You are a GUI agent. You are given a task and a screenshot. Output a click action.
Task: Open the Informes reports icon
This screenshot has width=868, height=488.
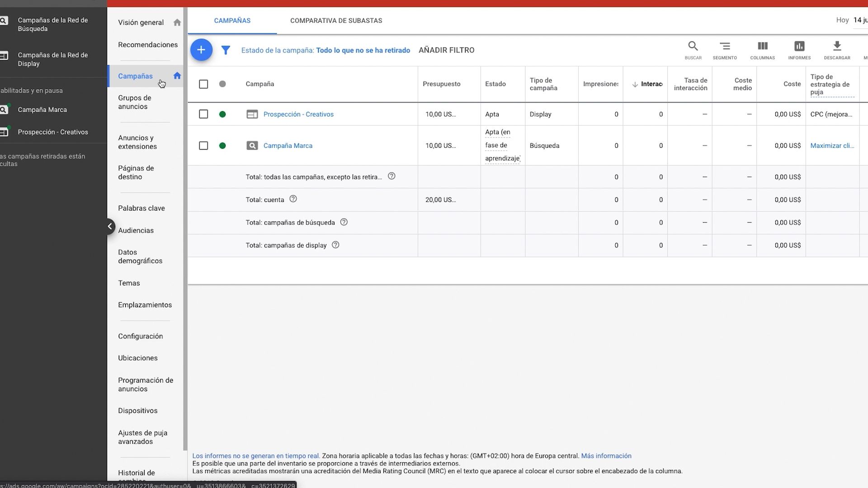point(799,50)
